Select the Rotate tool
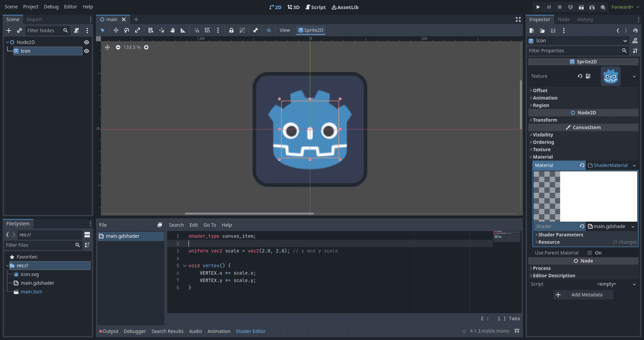This screenshot has height=340, width=644. click(x=127, y=30)
